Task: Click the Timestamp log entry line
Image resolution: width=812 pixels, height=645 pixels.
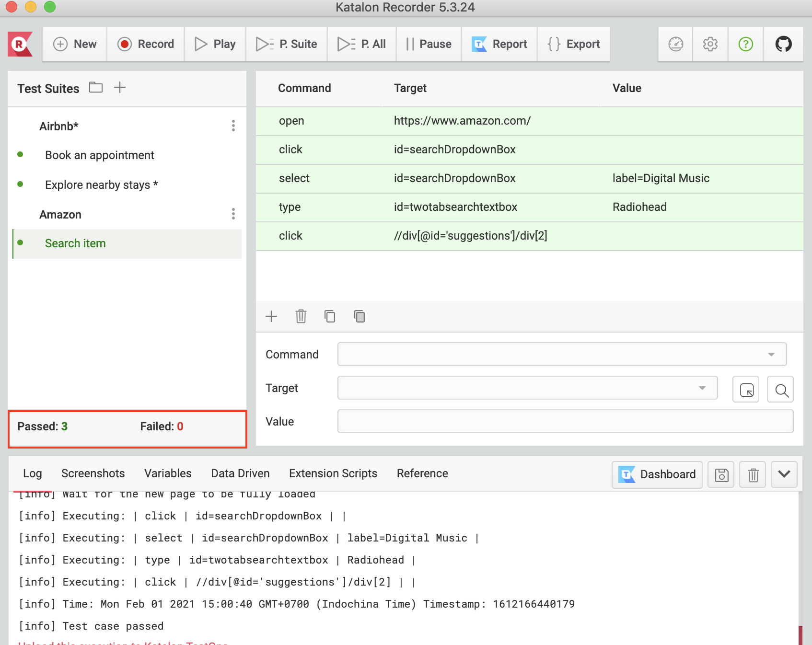Action: point(296,604)
